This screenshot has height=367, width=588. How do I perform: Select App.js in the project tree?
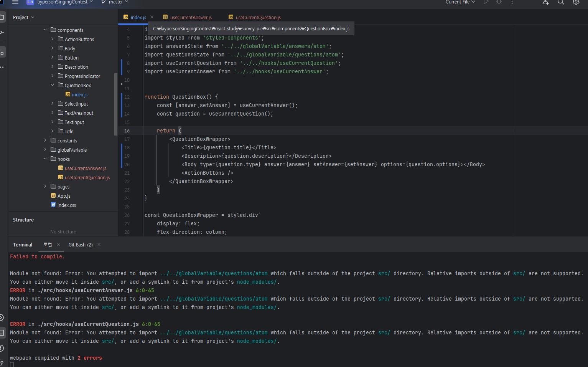coord(64,196)
